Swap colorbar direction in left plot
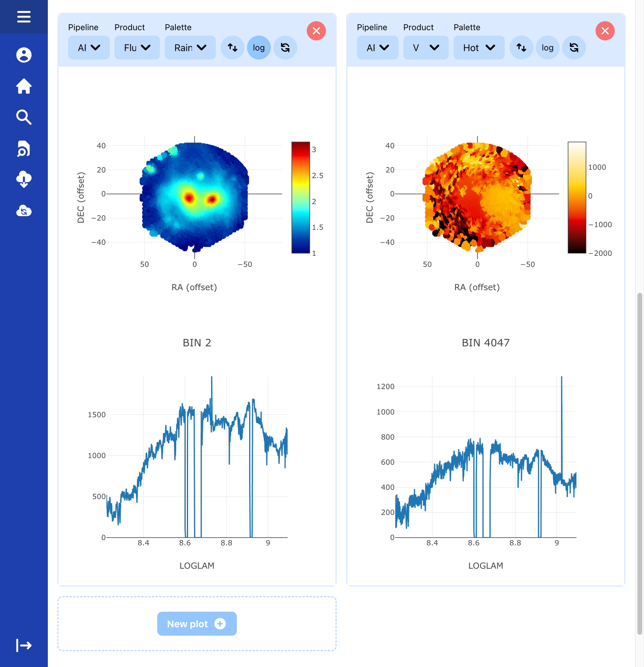The height and width of the screenshot is (667, 644). pos(233,48)
